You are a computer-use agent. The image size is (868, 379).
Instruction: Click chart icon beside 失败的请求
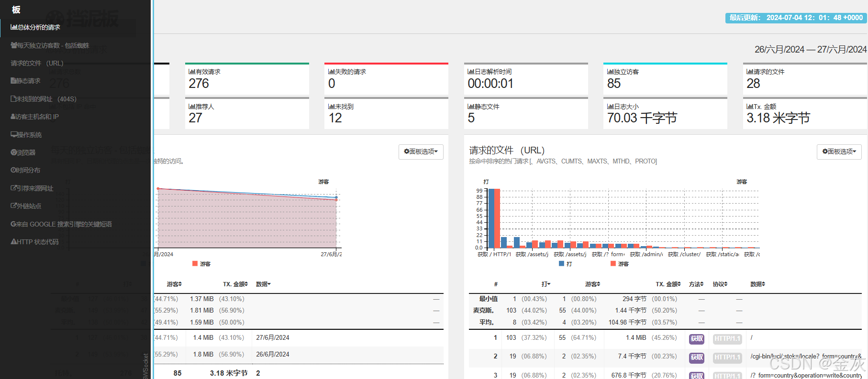pos(331,72)
